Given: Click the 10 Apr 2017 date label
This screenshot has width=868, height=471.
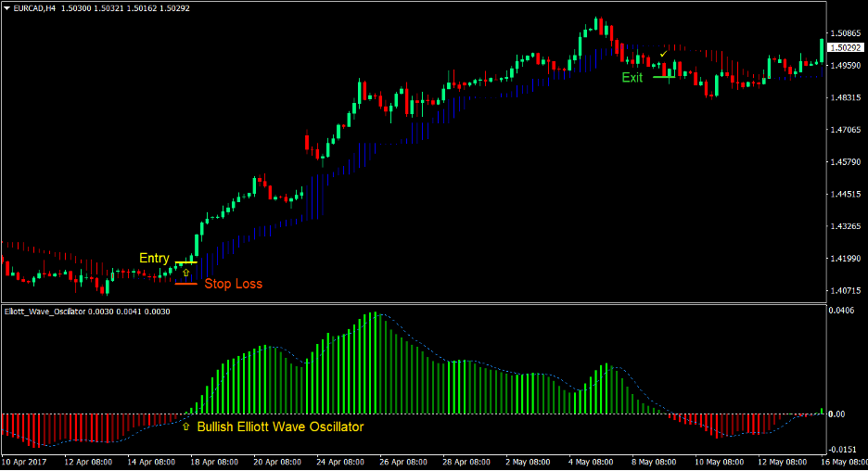Looking at the screenshot, I should [24, 462].
